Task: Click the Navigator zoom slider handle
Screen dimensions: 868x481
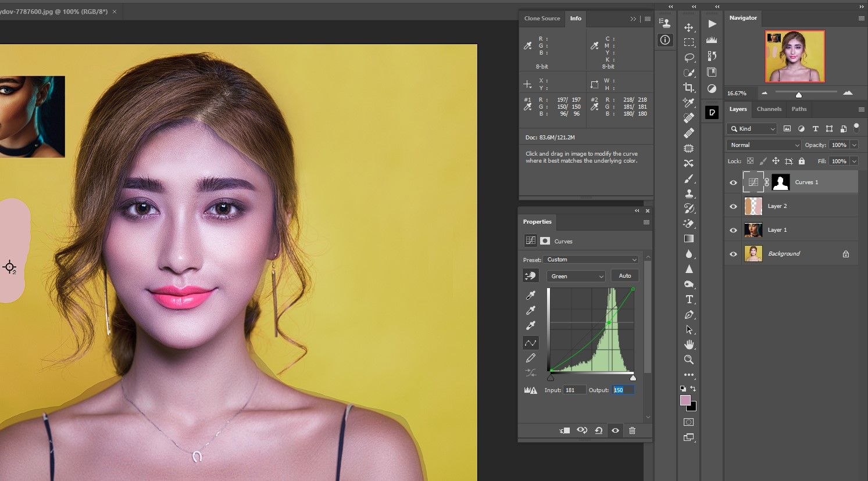Action: coord(799,94)
